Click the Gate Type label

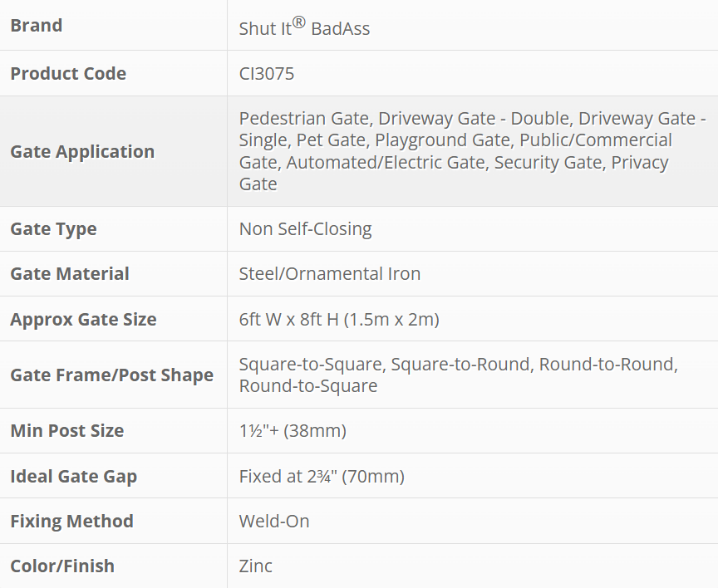(x=53, y=229)
